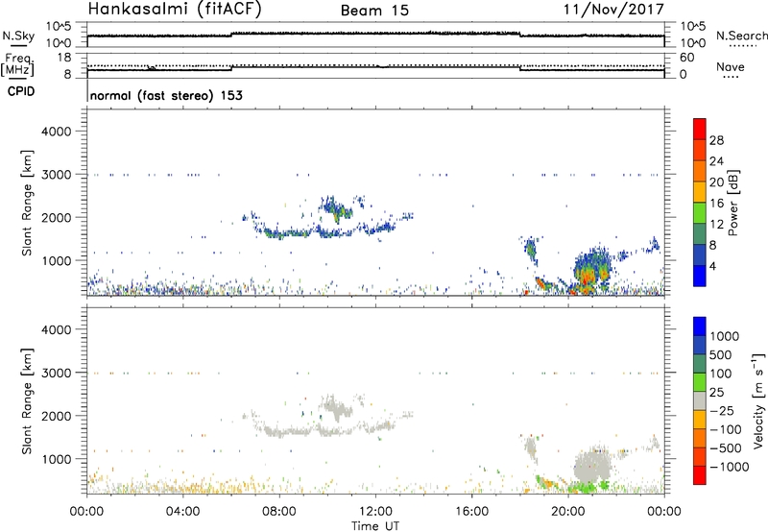Click the grey scatter blob near 21:00 in the velocity panel

[x=592, y=466]
